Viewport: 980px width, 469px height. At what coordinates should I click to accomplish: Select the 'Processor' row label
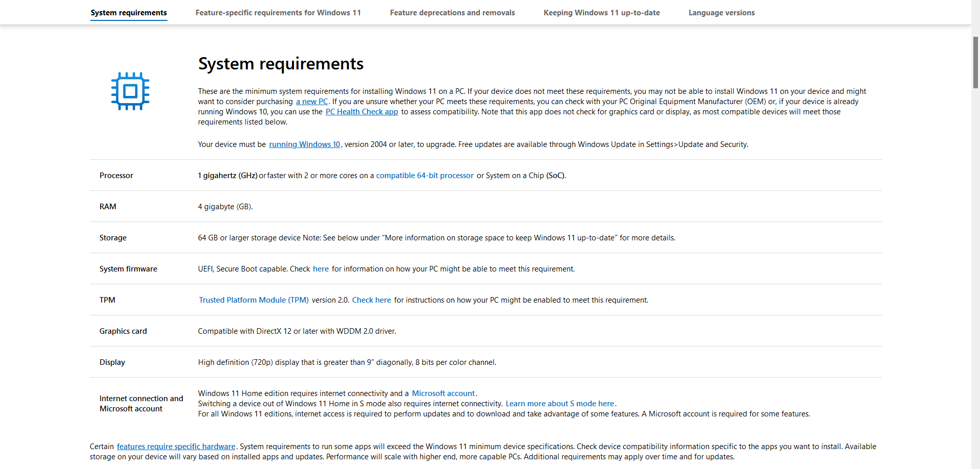[x=116, y=176]
